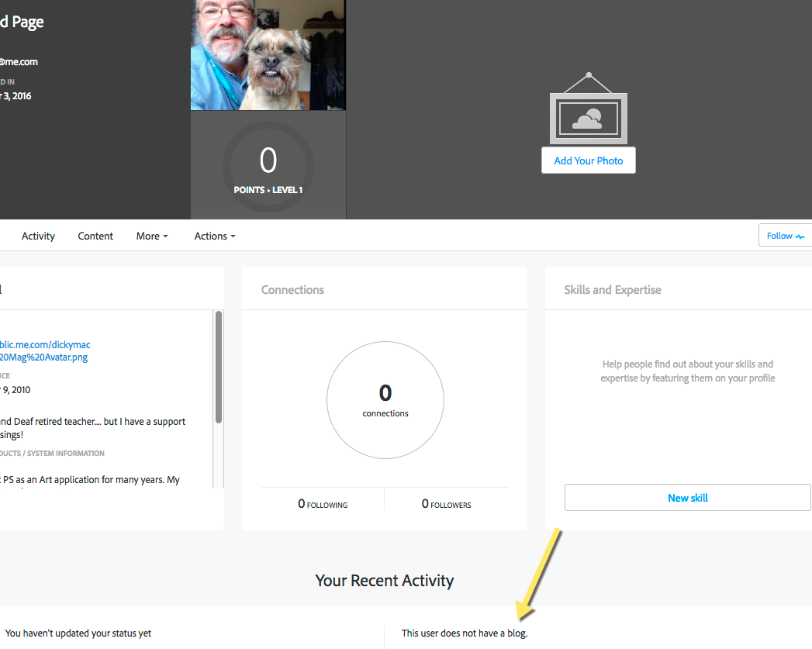
Task: Click the 0 Points Level 1 badge
Action: click(268, 167)
